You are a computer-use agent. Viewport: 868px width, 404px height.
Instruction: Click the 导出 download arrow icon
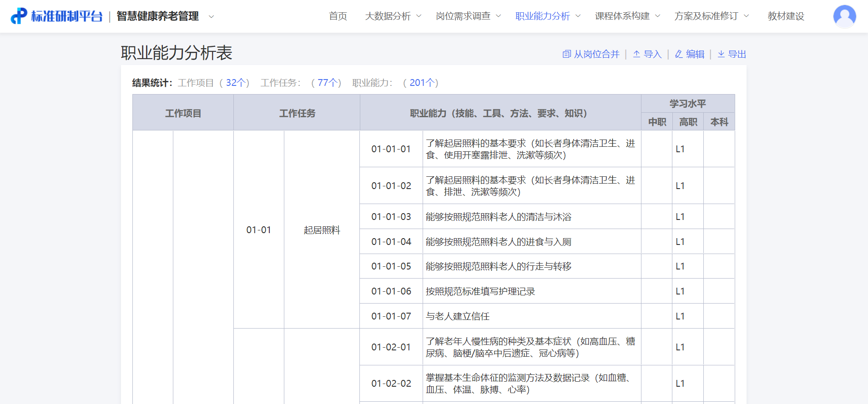[721, 54]
